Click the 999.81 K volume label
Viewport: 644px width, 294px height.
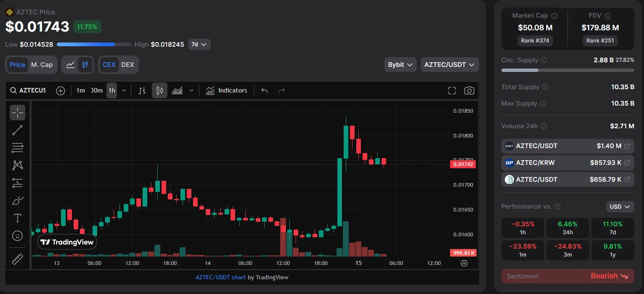pos(463,253)
